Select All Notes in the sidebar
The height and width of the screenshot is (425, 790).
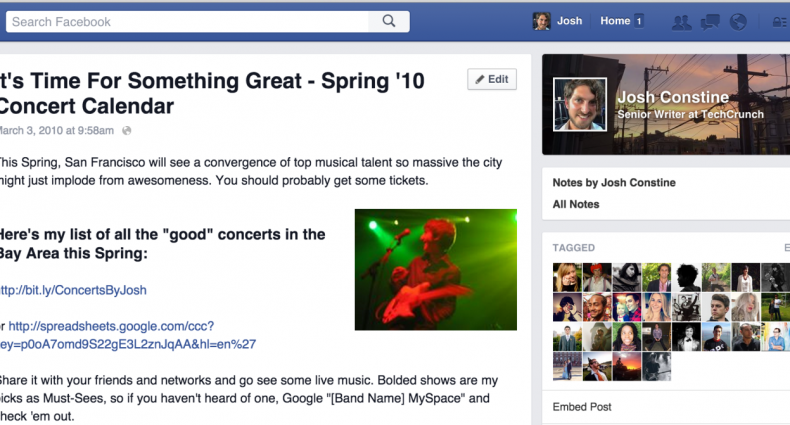[x=576, y=204]
